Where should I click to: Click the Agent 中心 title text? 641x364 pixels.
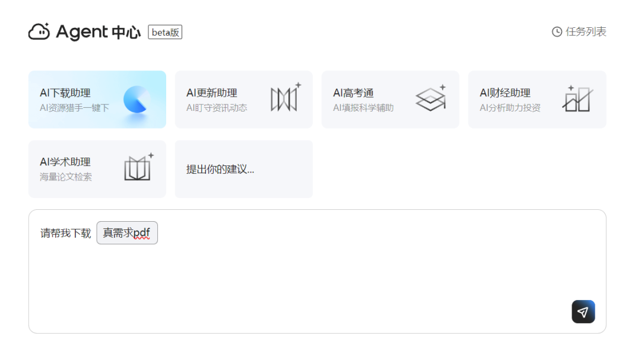click(98, 32)
